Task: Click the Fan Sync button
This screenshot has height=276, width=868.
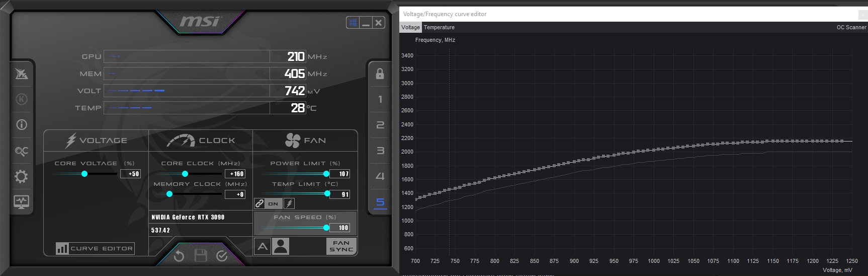Action: 341,246
